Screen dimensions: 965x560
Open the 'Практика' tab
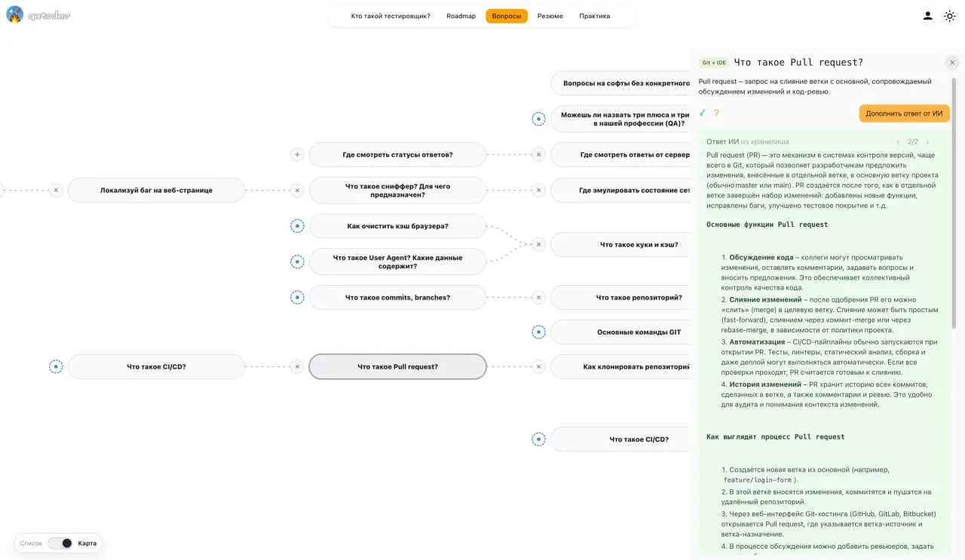click(595, 16)
